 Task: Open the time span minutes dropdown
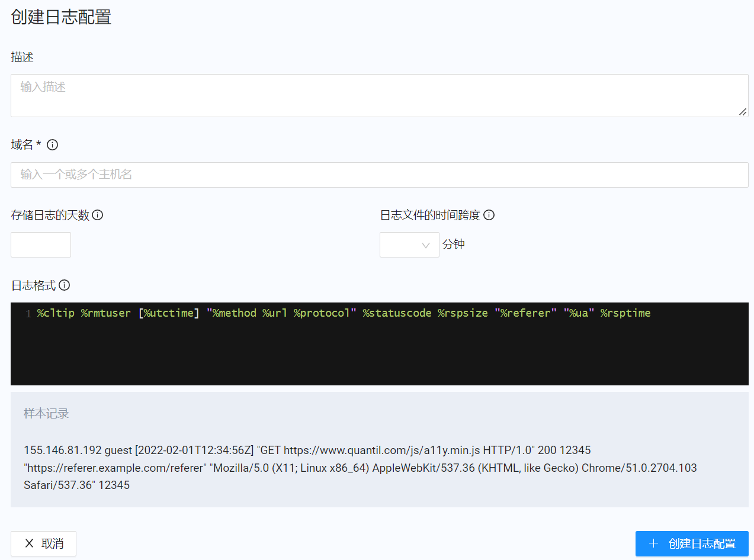pos(409,244)
